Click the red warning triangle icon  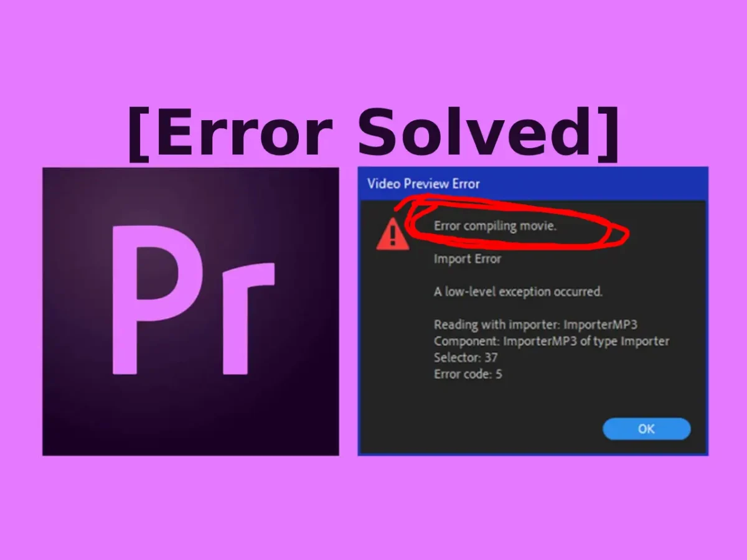click(393, 234)
